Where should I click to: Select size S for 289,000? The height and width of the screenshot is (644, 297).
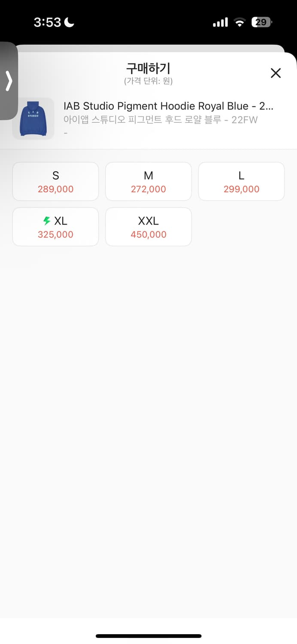pyautogui.click(x=56, y=182)
